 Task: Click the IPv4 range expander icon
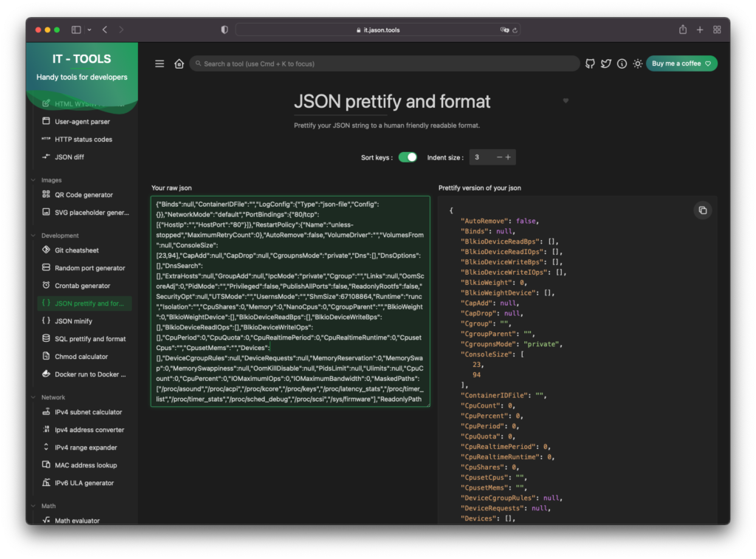46,447
